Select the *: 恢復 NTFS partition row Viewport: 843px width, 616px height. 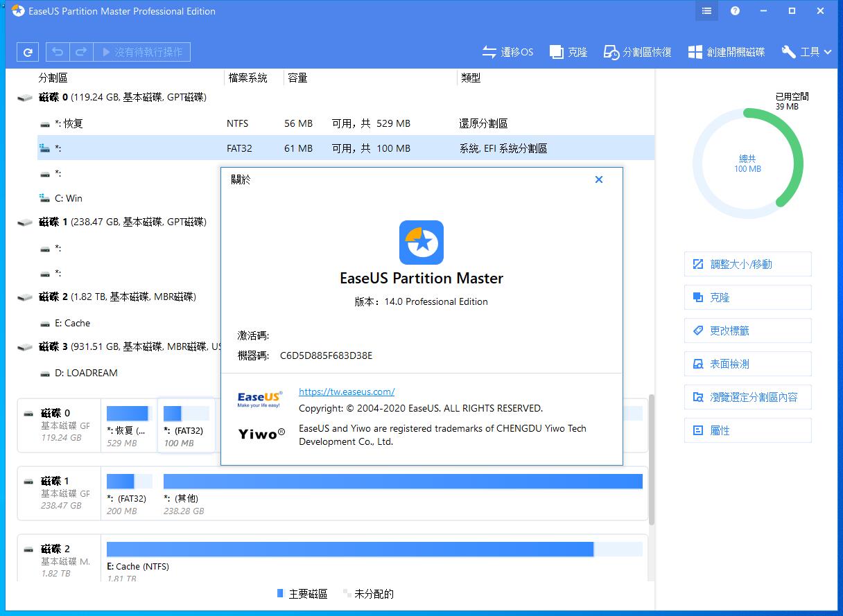pos(345,123)
